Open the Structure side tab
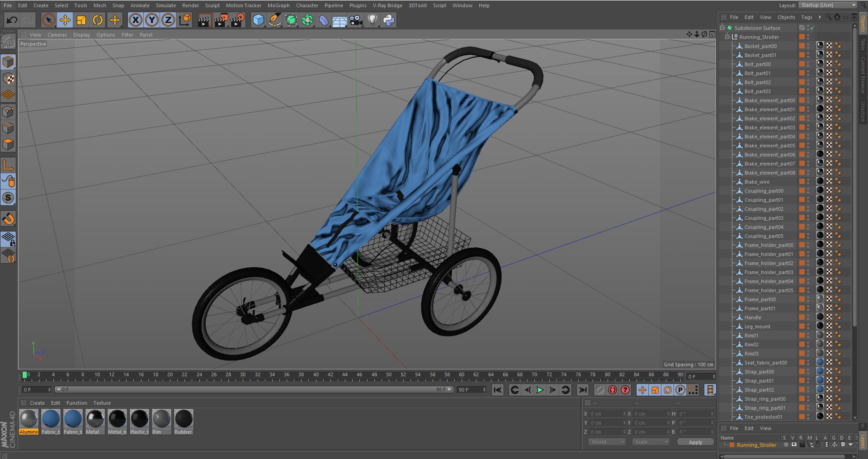 click(x=863, y=111)
